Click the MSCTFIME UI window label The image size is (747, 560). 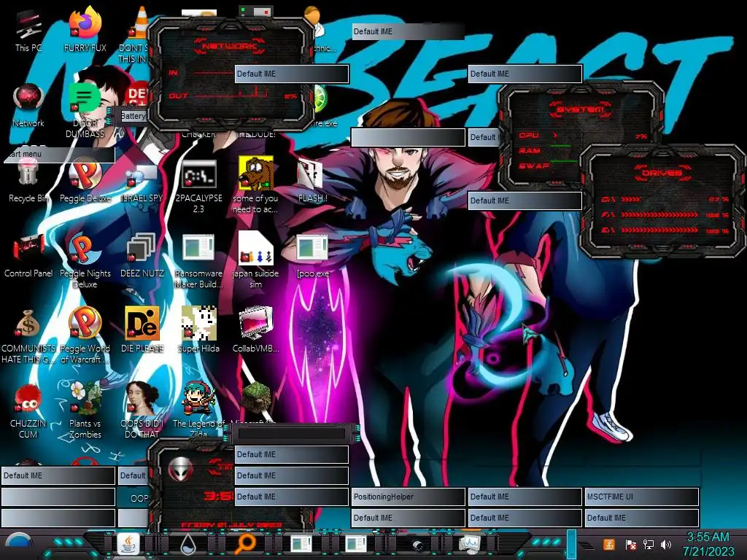[x=641, y=497]
